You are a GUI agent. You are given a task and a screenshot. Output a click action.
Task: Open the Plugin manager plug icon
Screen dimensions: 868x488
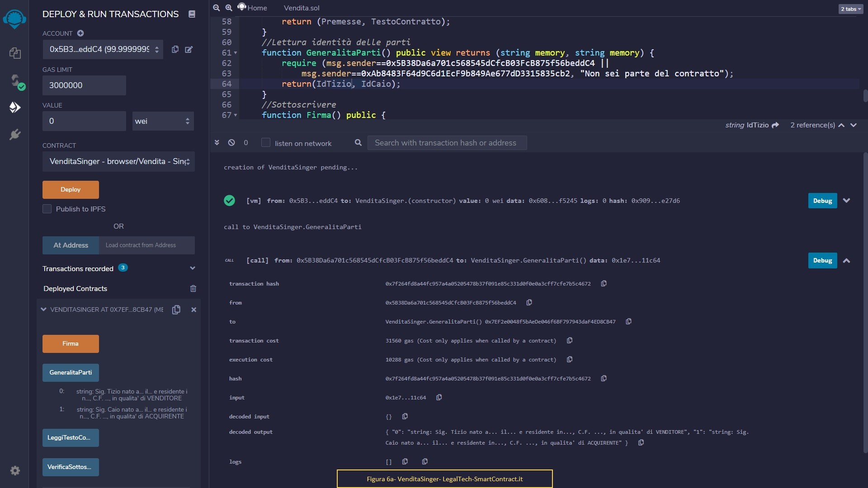(x=15, y=135)
